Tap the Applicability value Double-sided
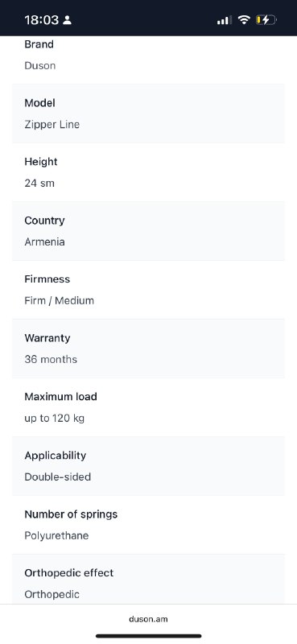This screenshot has height=644, width=297. [57, 477]
